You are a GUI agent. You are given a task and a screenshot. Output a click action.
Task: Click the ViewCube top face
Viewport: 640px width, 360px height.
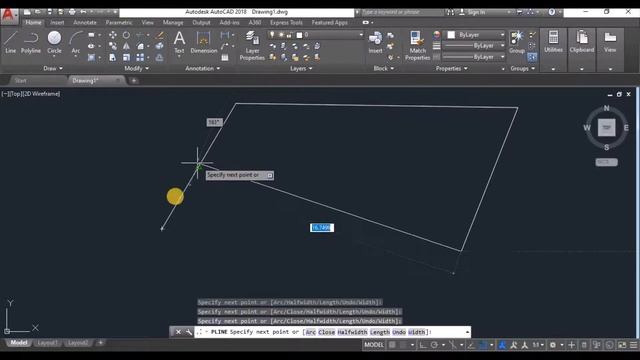click(x=607, y=127)
